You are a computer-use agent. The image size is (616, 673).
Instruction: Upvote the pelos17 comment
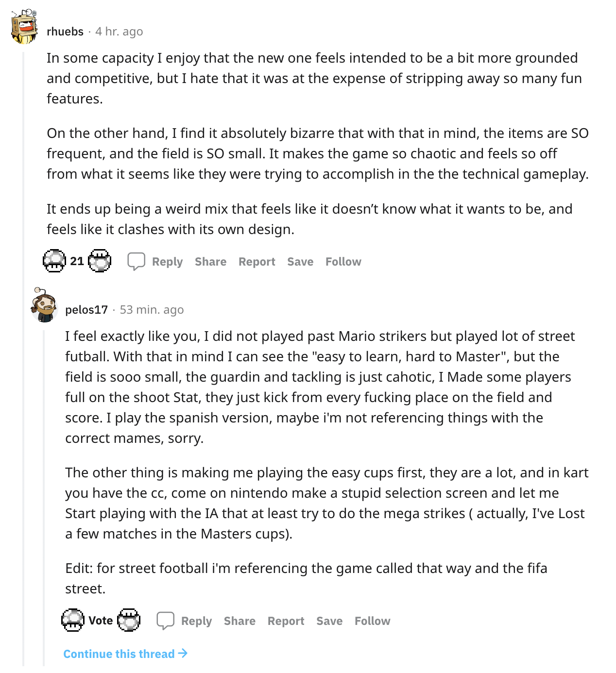[73, 620]
